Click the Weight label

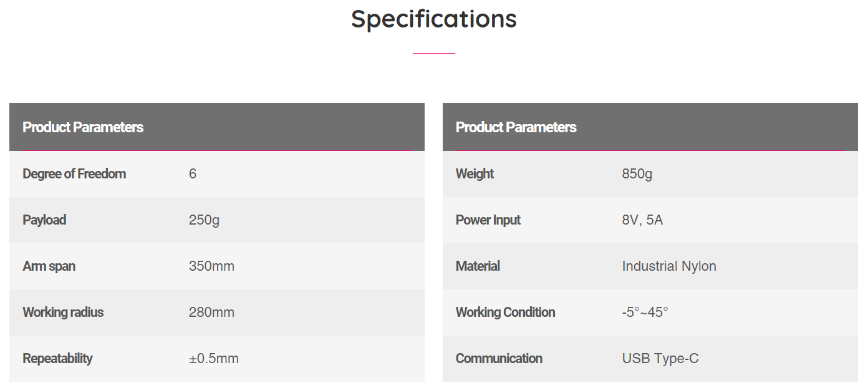click(x=475, y=174)
